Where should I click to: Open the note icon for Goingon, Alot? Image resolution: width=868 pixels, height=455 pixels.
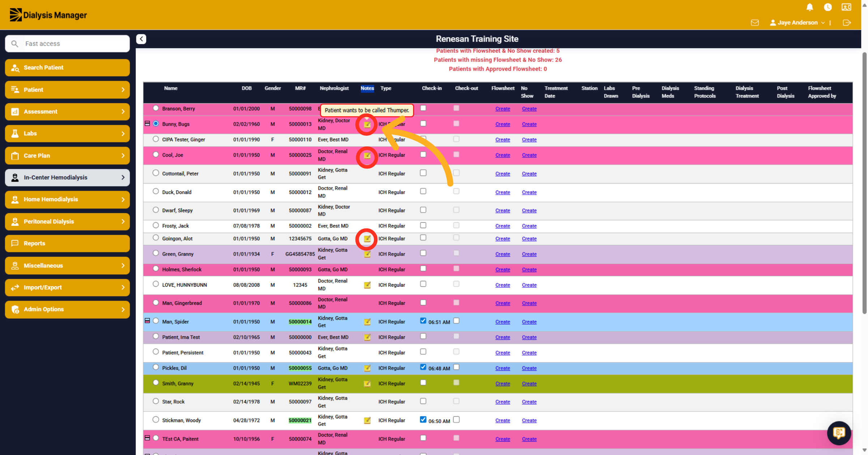(x=367, y=239)
